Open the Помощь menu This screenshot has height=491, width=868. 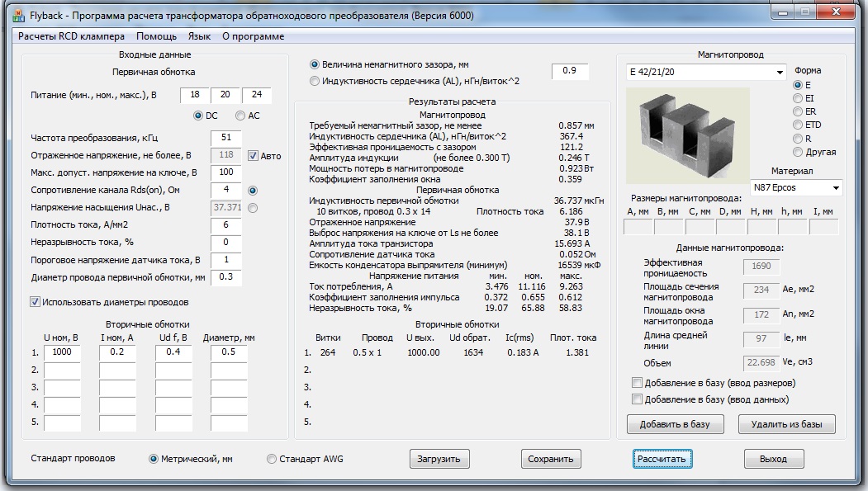(x=156, y=36)
